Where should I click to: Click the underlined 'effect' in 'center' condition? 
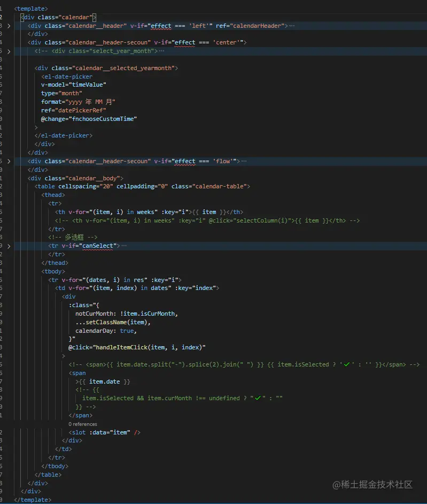tap(184, 42)
